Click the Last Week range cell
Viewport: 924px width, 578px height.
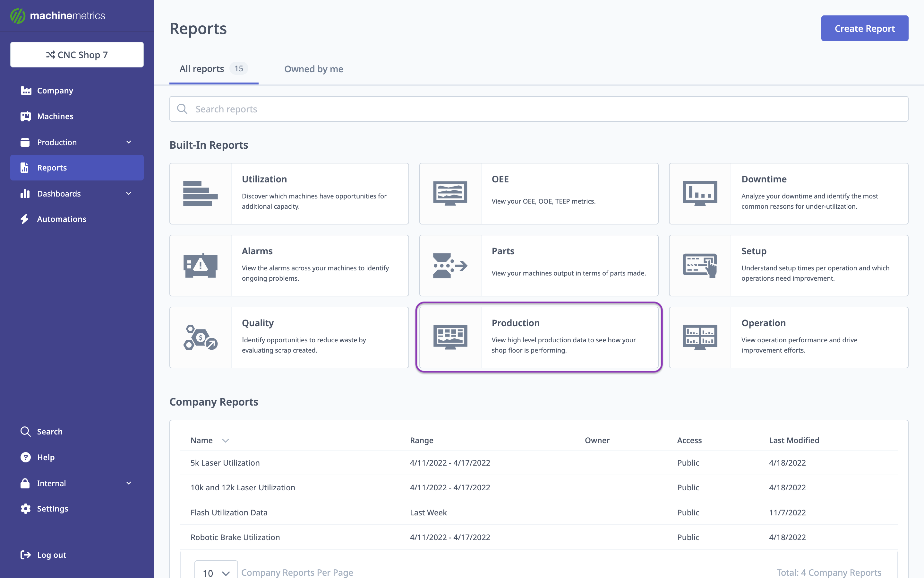coord(428,512)
